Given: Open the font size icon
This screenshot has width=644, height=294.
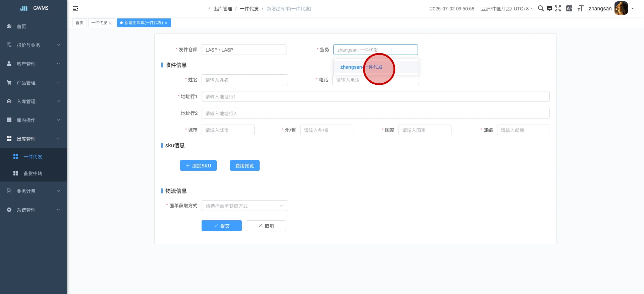Looking at the screenshot, I should point(580,9).
